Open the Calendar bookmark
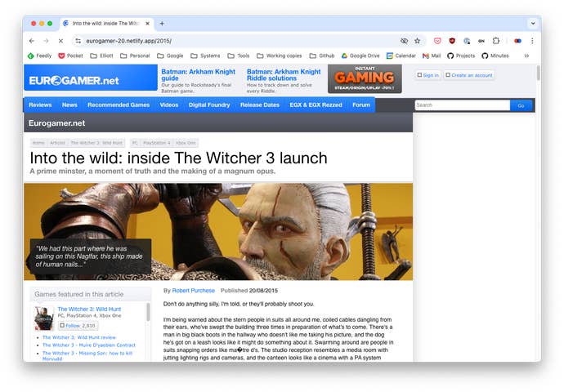The width and height of the screenshot is (564, 392). (401, 56)
